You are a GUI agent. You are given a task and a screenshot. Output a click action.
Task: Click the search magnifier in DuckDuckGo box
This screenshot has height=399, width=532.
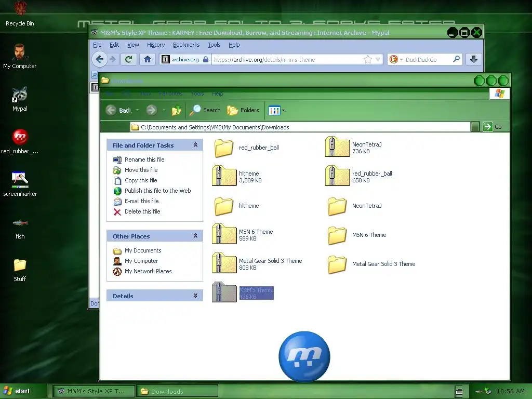tap(456, 59)
